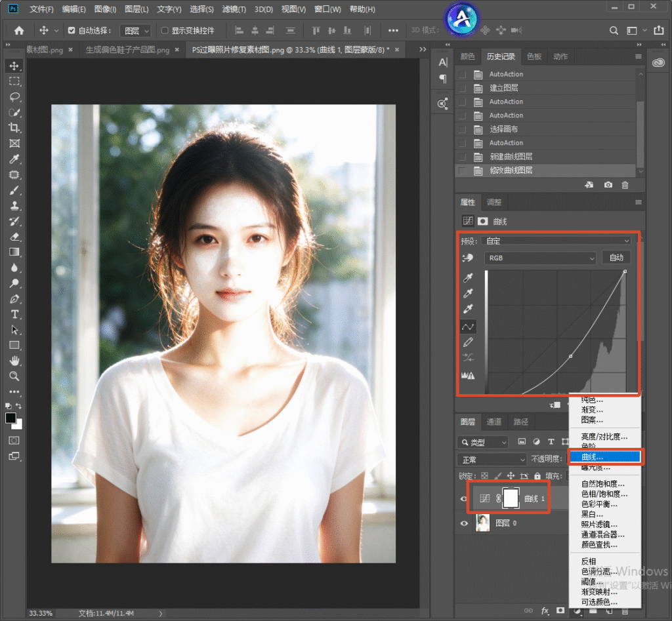672x621 pixels.
Task: Click the on-image adjustment hand in Curves
Action: pyautogui.click(x=467, y=258)
